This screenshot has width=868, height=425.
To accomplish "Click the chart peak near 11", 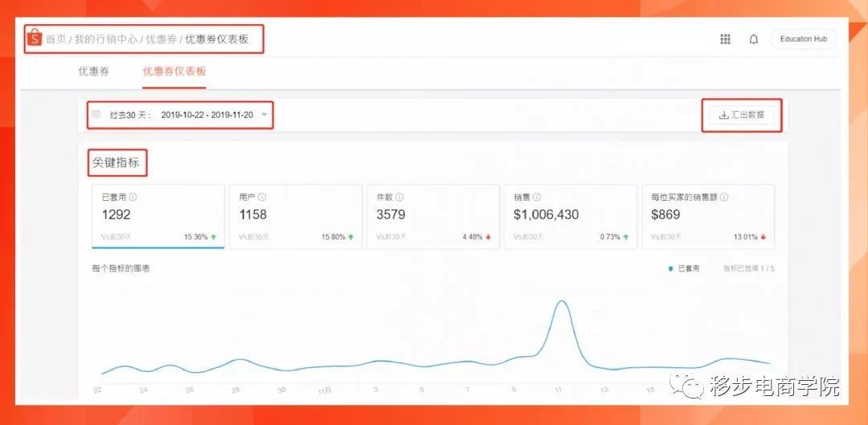I will pyautogui.click(x=561, y=301).
